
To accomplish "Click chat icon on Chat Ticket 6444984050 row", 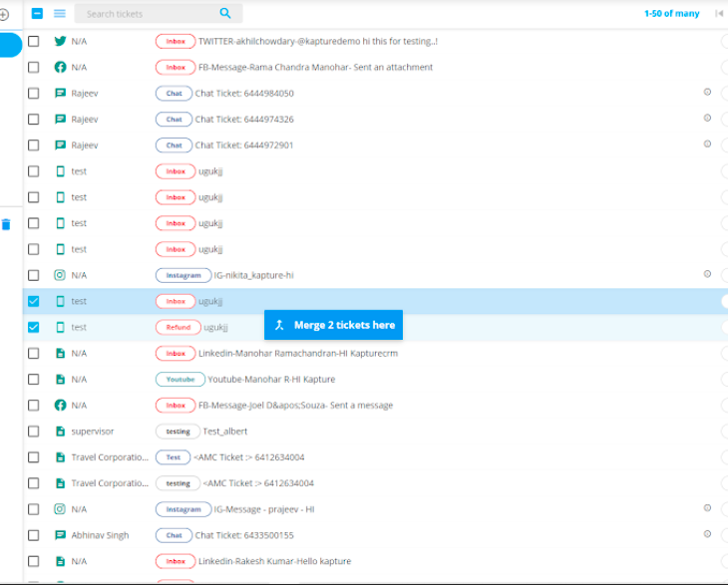I will (x=60, y=94).
